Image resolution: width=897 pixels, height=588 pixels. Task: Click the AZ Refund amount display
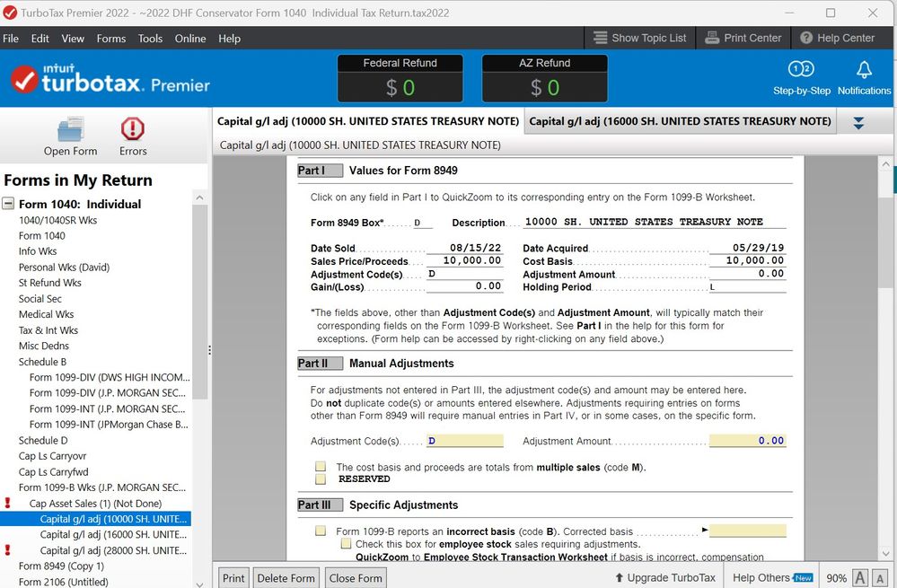(545, 87)
